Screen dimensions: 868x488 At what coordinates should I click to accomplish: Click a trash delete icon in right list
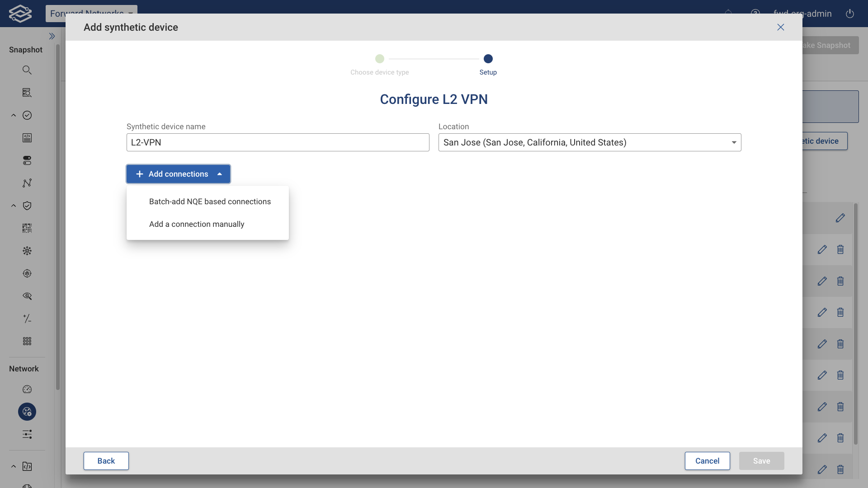click(840, 249)
